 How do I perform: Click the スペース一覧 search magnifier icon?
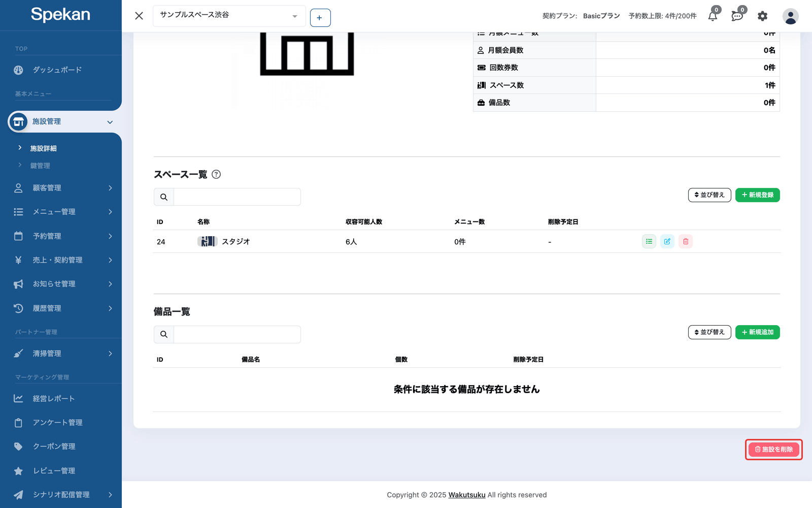tap(164, 197)
